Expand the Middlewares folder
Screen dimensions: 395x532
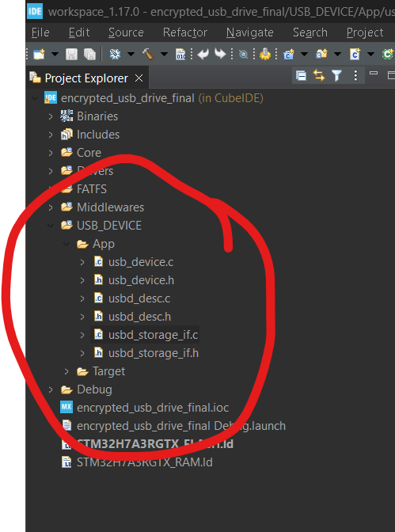click(x=51, y=207)
